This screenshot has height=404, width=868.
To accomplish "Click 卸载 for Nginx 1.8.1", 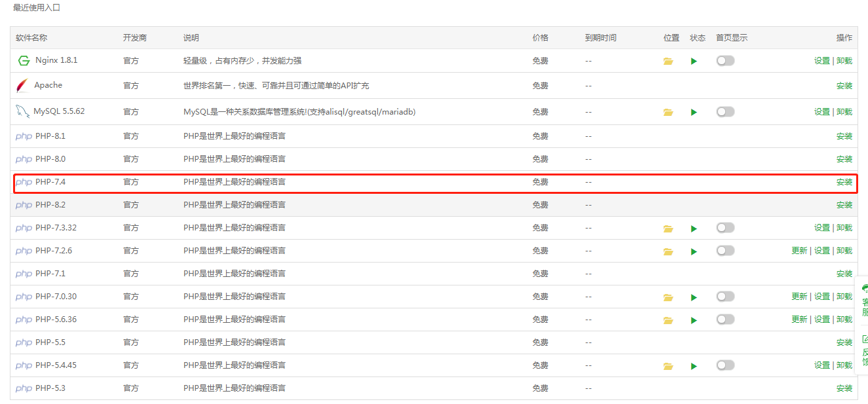I will click(844, 60).
